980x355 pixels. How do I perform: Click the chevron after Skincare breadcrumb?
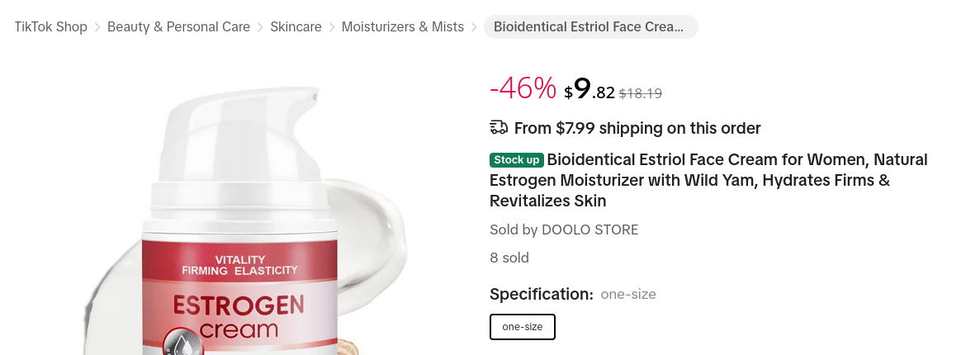(x=332, y=27)
